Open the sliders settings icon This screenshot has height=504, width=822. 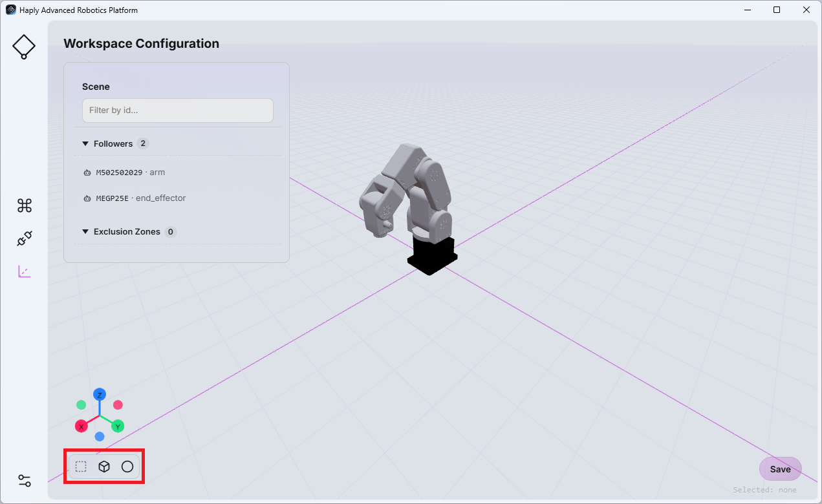click(25, 481)
